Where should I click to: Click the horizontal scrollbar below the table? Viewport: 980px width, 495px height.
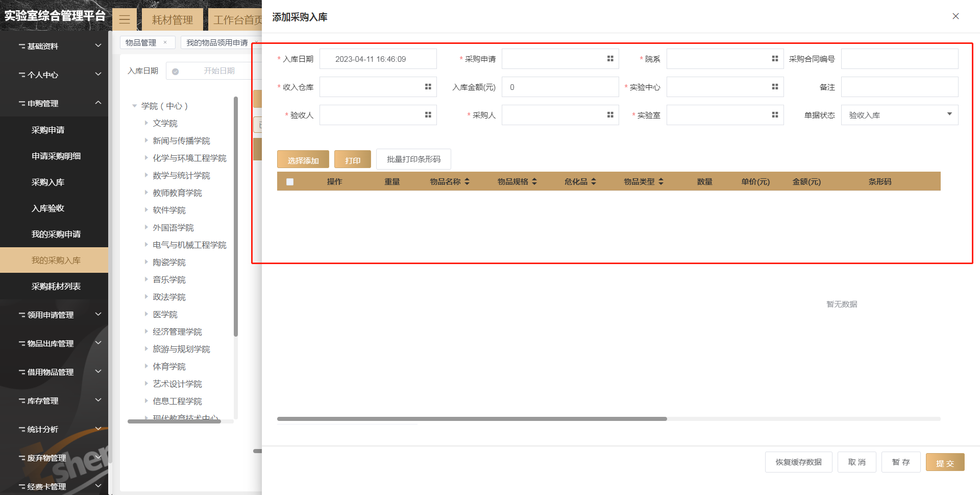click(472, 419)
